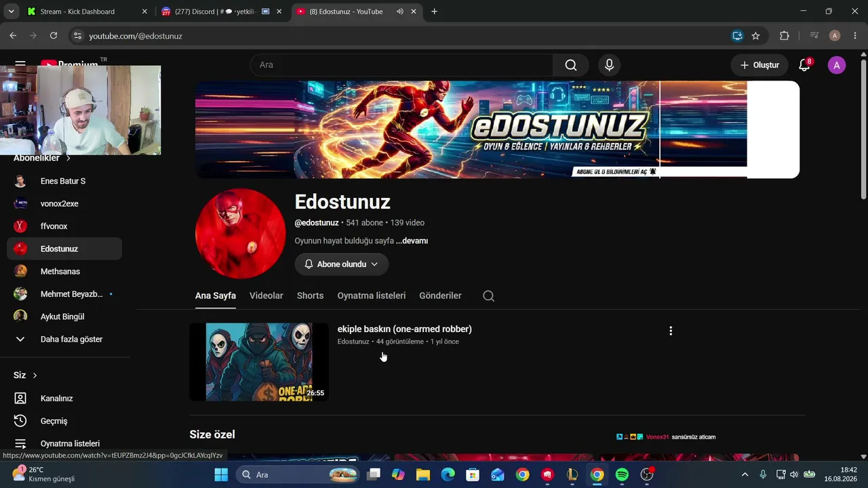Open the Oynatma listeleri channel tab
The width and height of the screenshot is (868, 488).
click(372, 296)
